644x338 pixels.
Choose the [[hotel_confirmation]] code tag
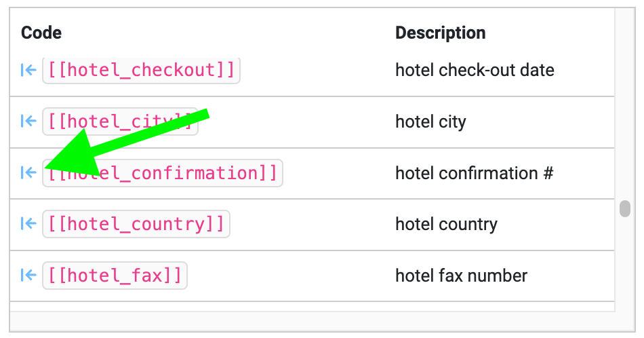pos(163,172)
